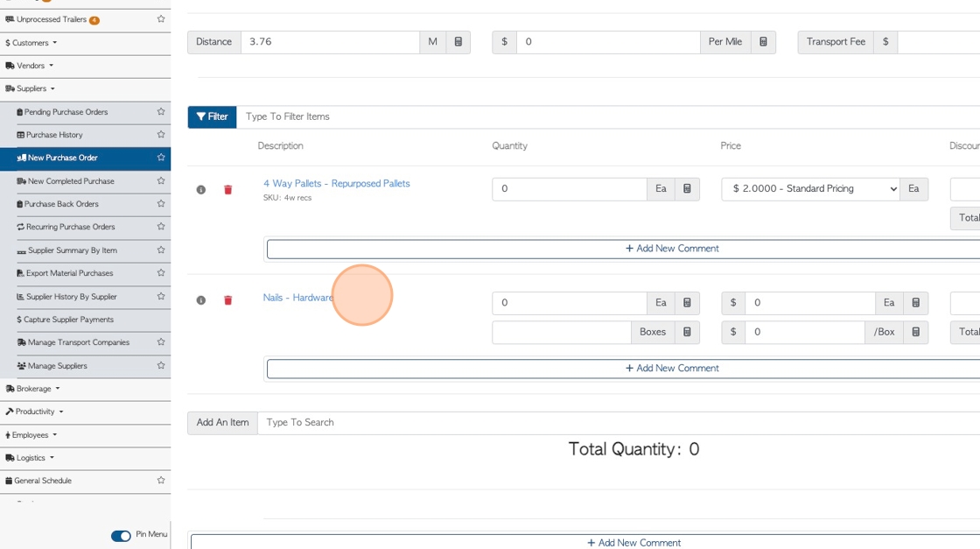Viewport: 980px width, 549px height.
Task: Expand the Customers menu
Action: (x=31, y=43)
